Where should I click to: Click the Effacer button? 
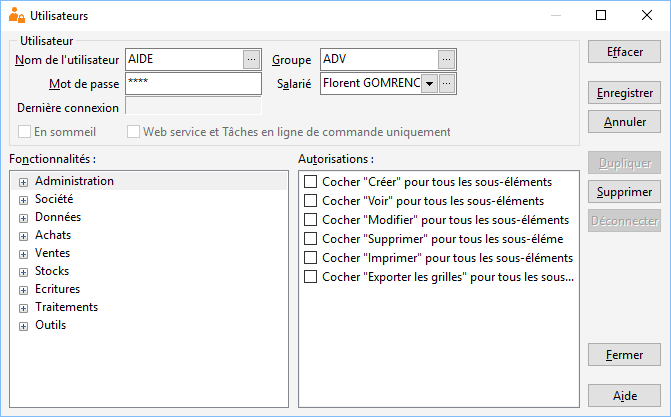click(624, 52)
